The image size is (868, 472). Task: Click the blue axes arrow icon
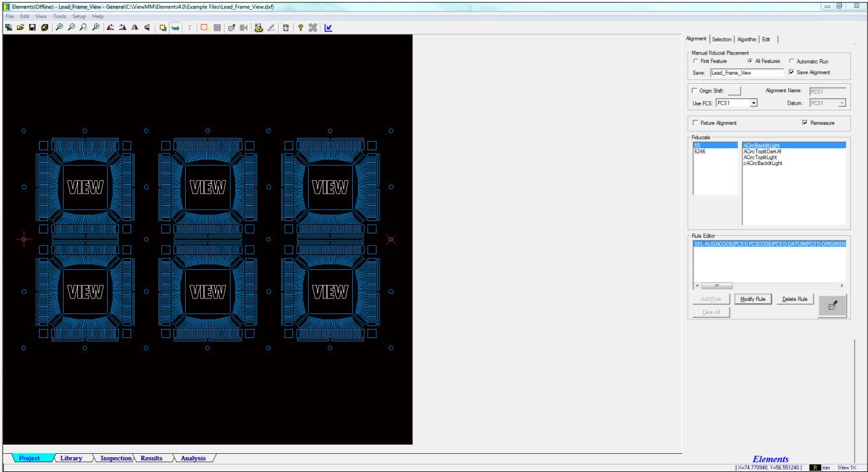(x=328, y=27)
